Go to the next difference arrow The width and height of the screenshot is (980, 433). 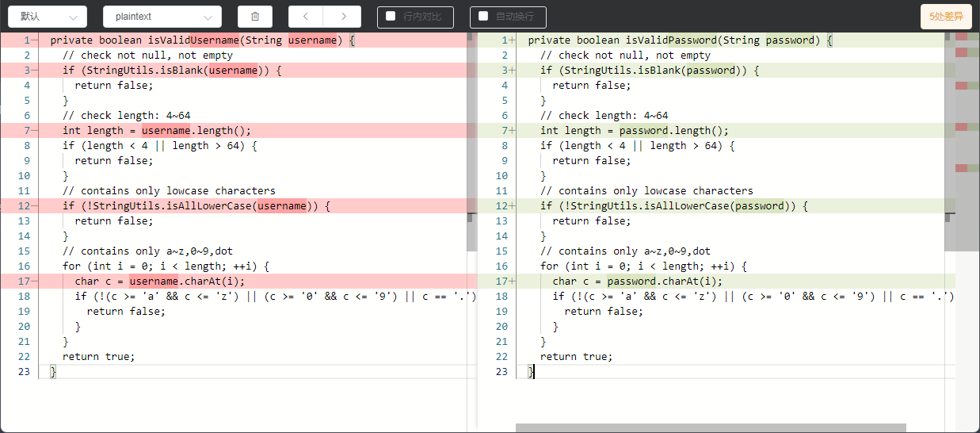tap(343, 17)
